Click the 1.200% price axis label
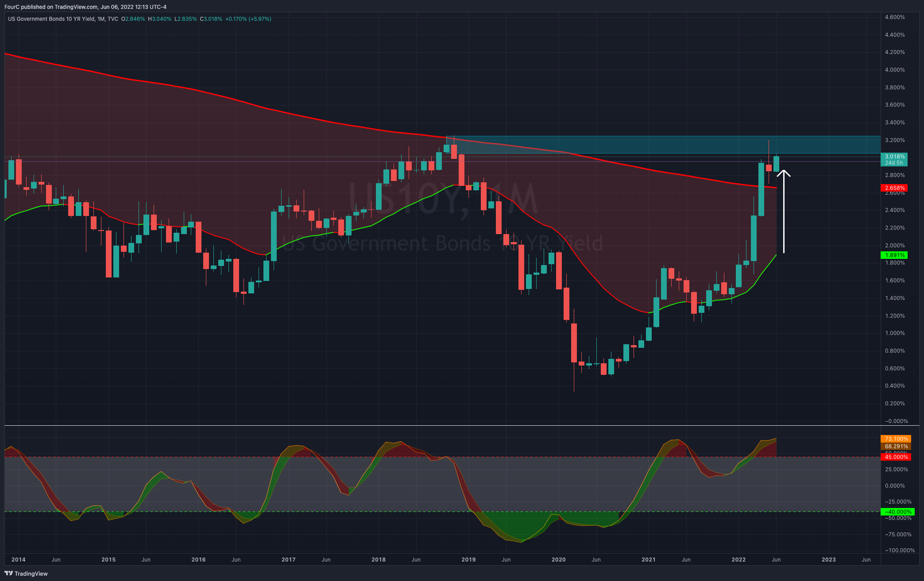 click(x=895, y=316)
